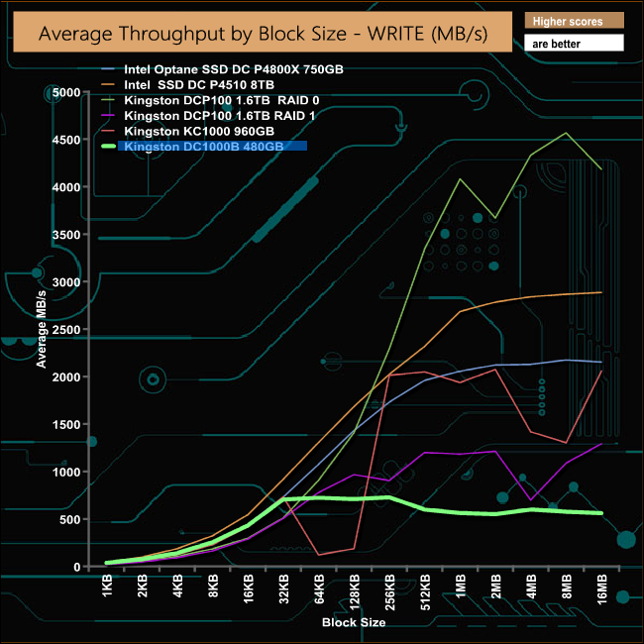
Task: Click the red line swatch for Kingston KC1000
Action: (x=108, y=132)
